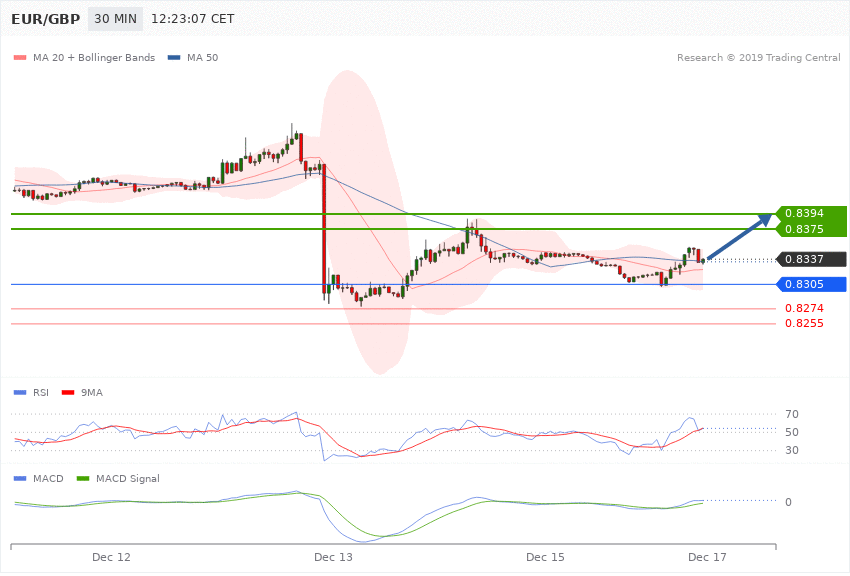
Task: Click the pink MA 20 legend swatch
Action: [x=20, y=57]
